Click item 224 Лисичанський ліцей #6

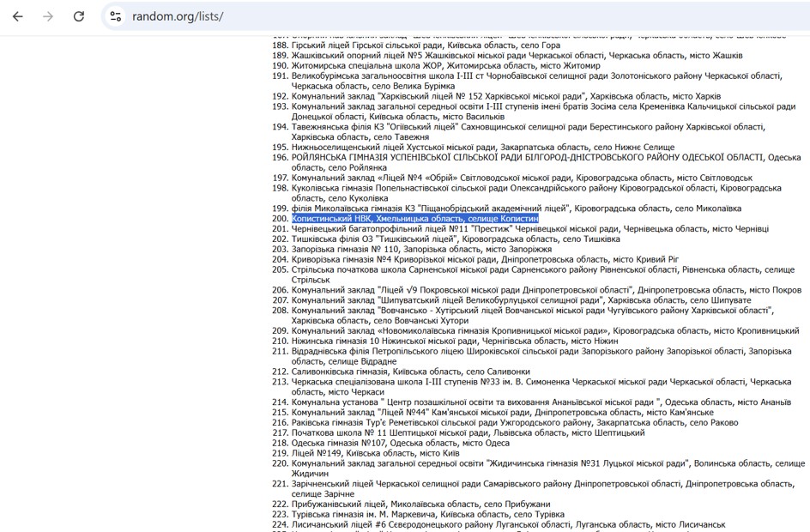pos(508,524)
